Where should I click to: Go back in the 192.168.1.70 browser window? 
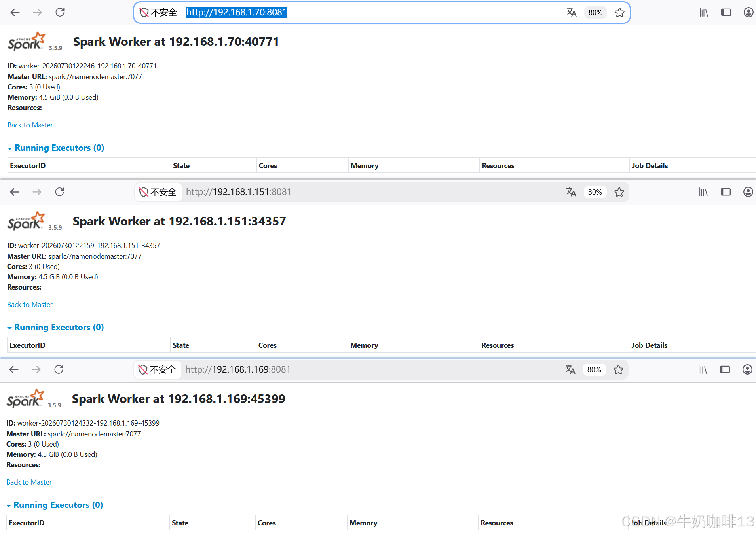(x=15, y=13)
